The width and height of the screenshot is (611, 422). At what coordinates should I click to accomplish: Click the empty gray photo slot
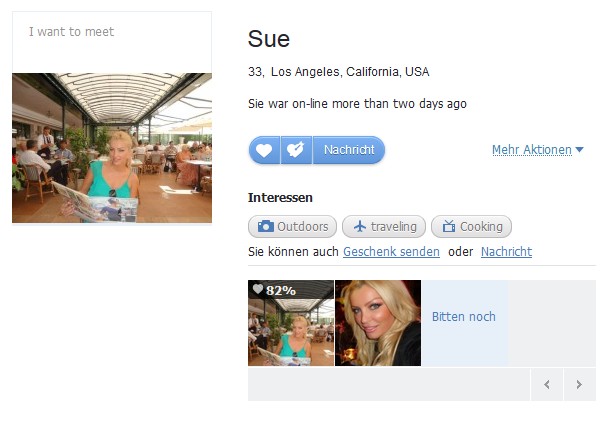pyautogui.click(x=552, y=323)
